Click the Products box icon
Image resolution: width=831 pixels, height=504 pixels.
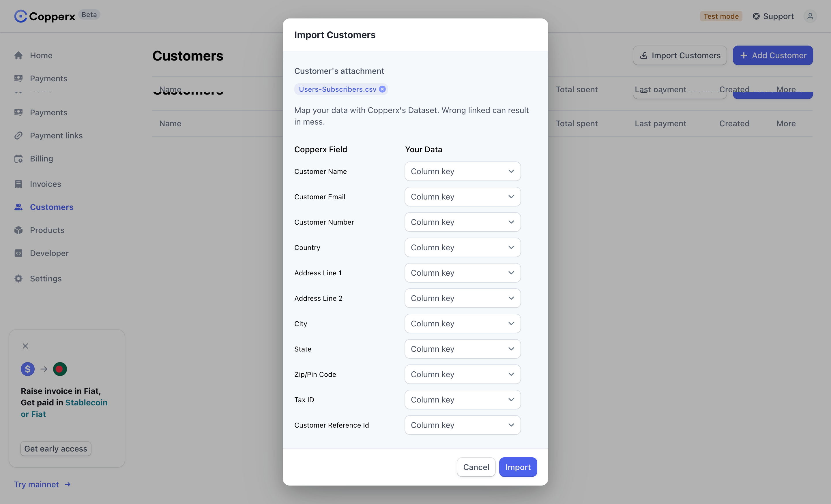pos(18,230)
